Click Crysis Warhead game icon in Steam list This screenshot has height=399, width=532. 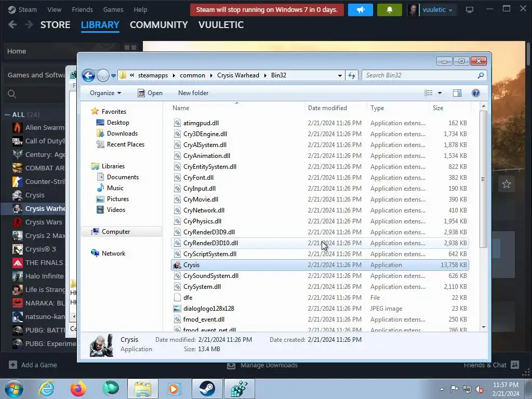[18, 209]
